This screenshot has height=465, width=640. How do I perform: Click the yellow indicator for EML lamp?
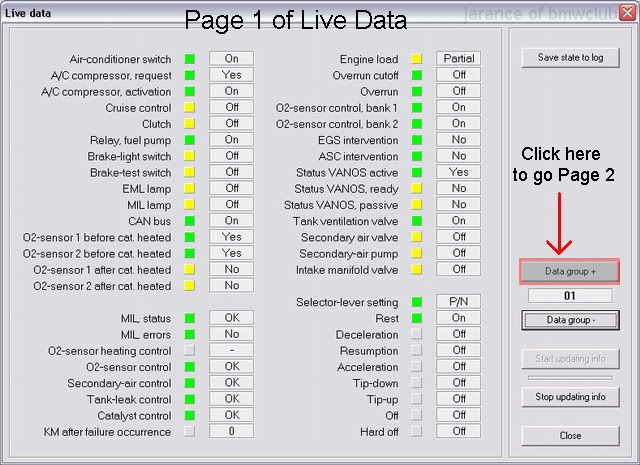[189, 189]
